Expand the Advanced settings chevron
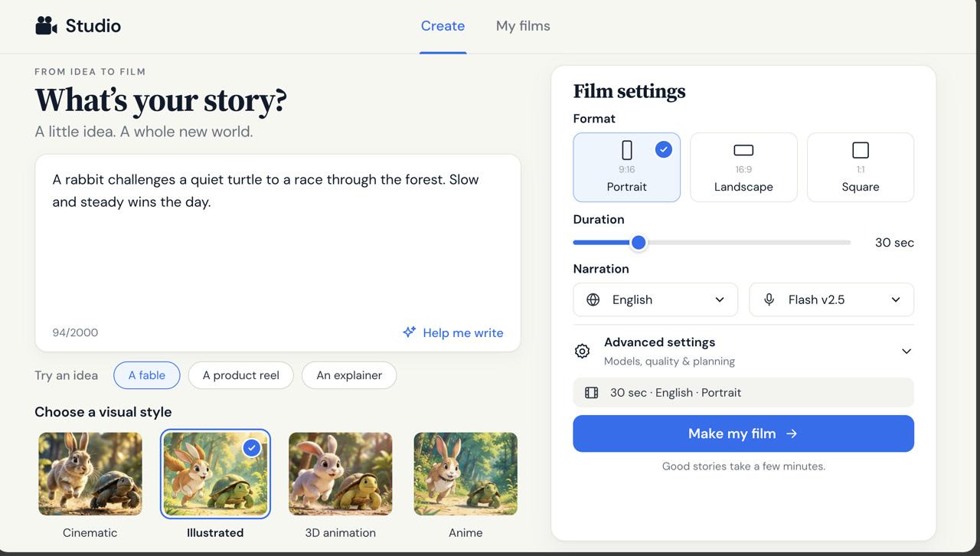Viewport: 980px width, 556px height. [906, 351]
